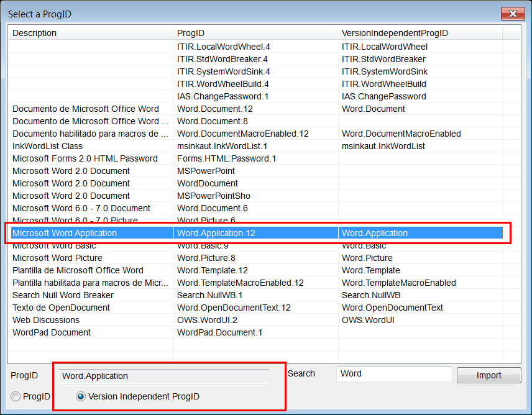Sort by the ProgID column header
This screenshot has width=532, height=415.
(255, 33)
